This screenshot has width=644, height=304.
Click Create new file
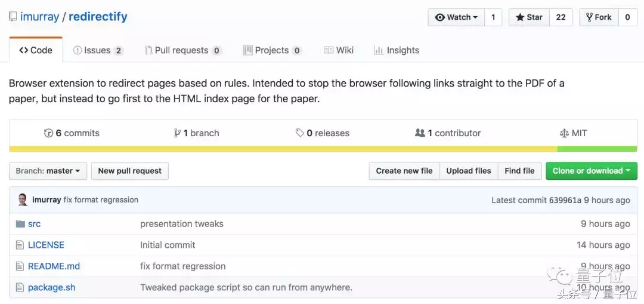click(404, 171)
